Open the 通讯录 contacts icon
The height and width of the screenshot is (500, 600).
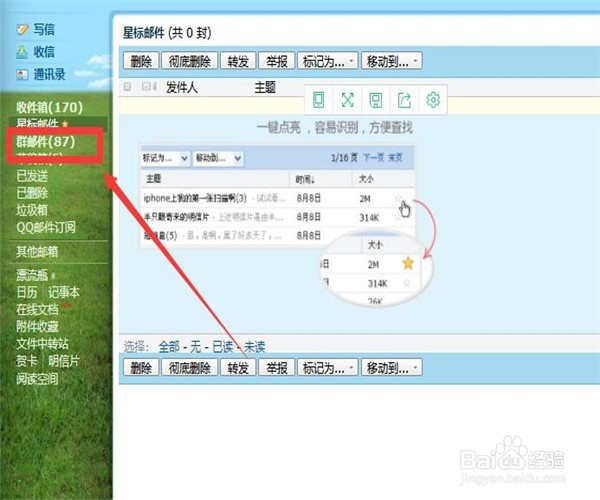coord(22,74)
